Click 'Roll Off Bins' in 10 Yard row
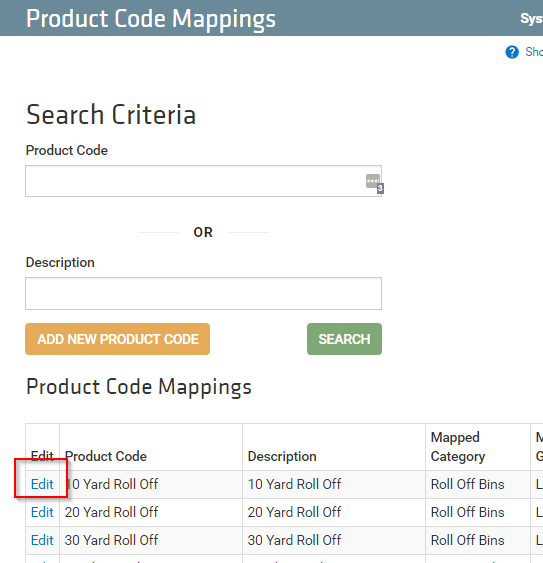Viewport: 543px width, 563px height. pos(468,484)
